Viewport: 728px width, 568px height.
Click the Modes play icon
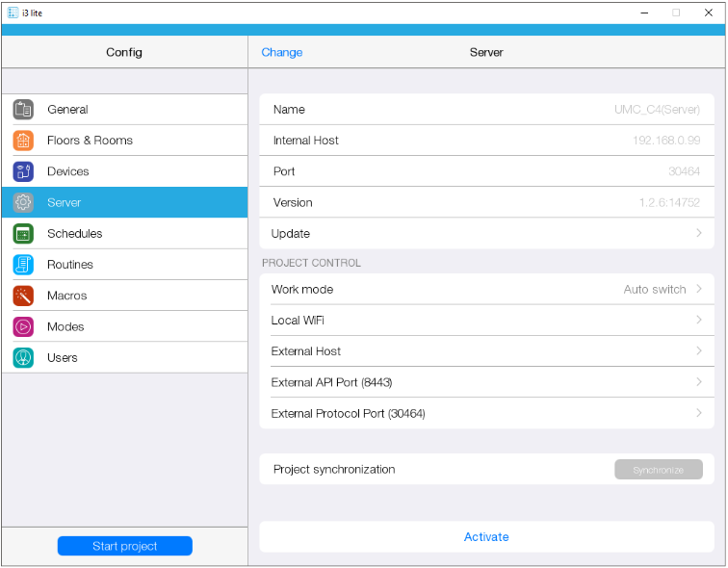tap(23, 326)
